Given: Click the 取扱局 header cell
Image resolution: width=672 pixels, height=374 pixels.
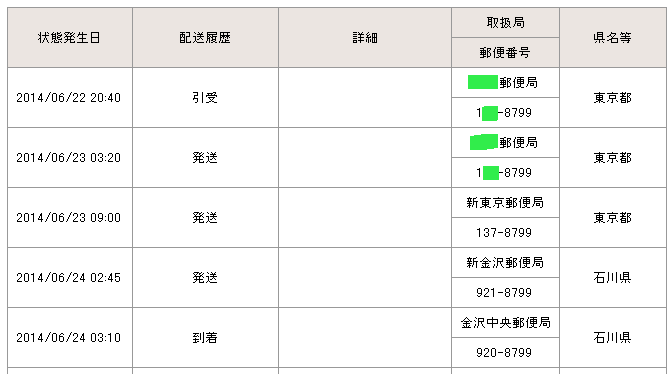Looking at the screenshot, I should pyautogui.click(x=505, y=23).
